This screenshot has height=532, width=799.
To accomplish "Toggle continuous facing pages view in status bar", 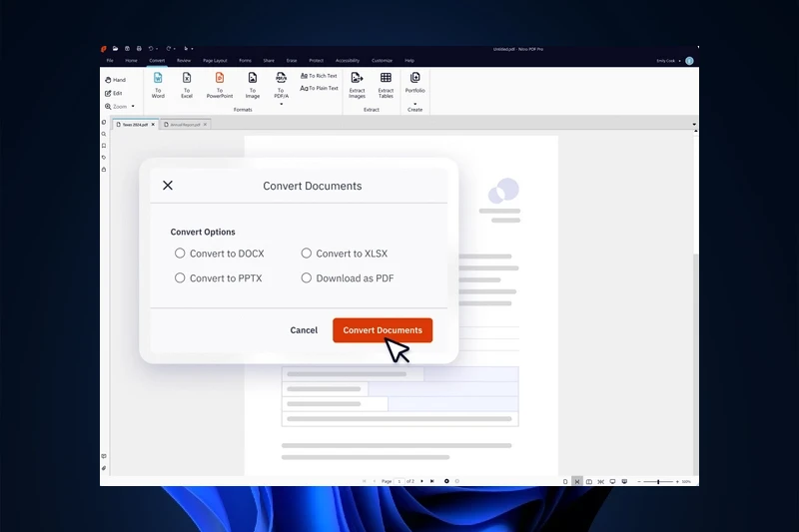I will coord(601,482).
